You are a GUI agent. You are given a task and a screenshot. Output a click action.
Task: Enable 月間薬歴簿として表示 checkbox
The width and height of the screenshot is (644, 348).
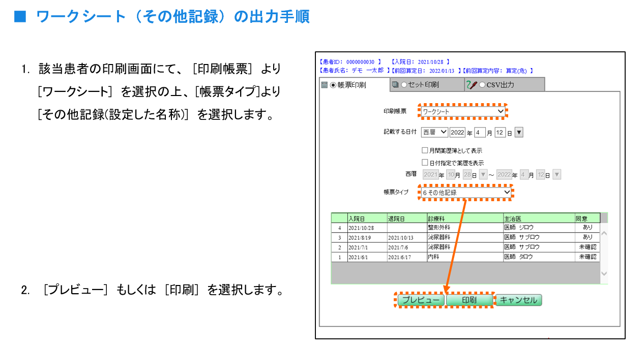[x=425, y=150]
